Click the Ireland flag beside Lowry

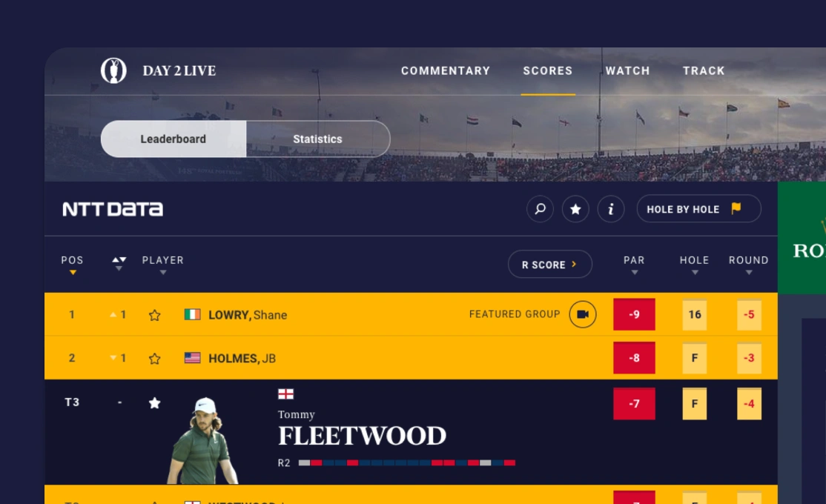click(192, 315)
